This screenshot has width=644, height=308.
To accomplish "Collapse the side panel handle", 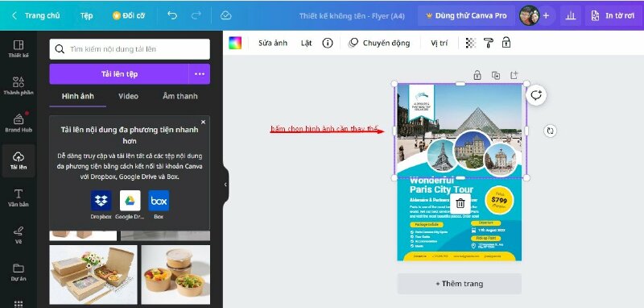I will (x=225, y=184).
